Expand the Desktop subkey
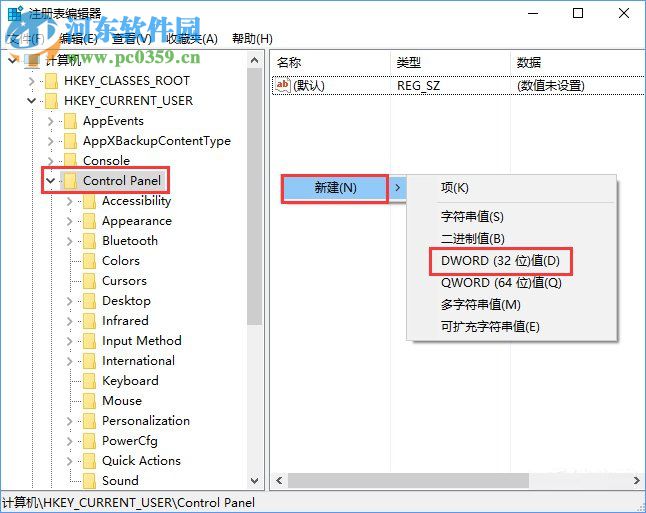Image resolution: width=646 pixels, height=513 pixels. coord(70,301)
